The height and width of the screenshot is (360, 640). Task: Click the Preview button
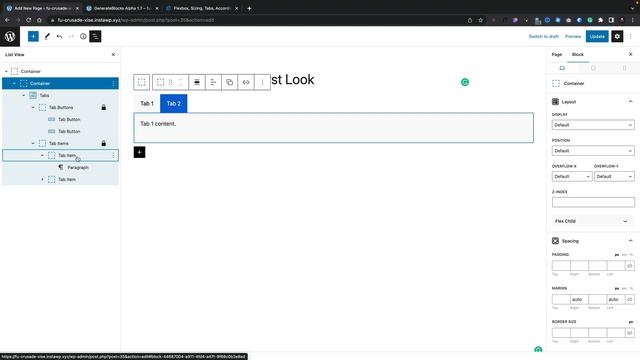[x=573, y=36]
